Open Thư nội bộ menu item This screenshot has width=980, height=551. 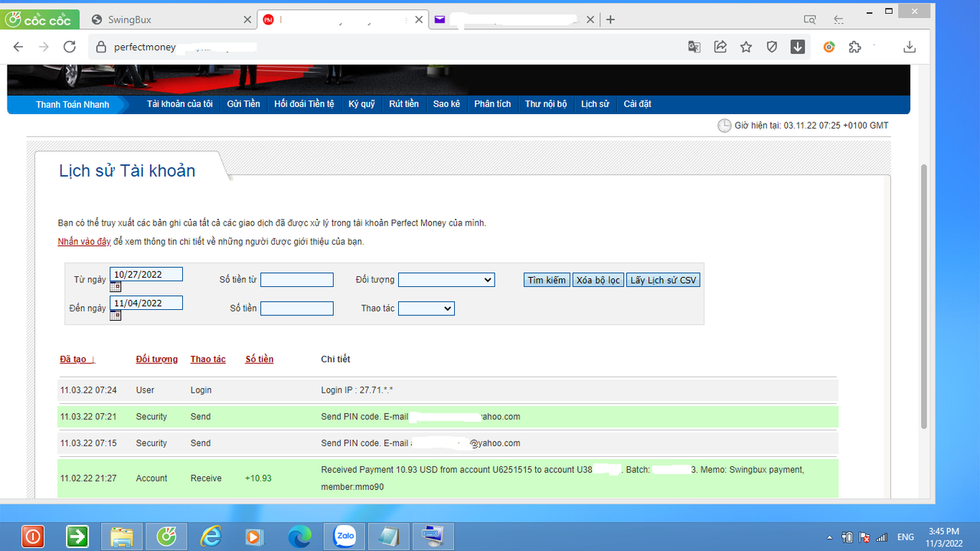click(x=546, y=104)
